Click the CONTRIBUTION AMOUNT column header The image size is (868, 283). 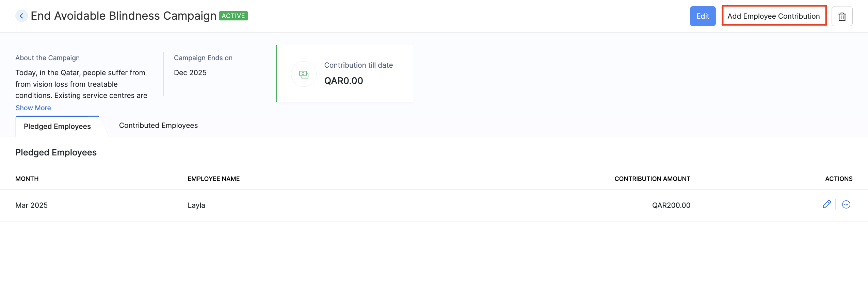[x=652, y=179]
